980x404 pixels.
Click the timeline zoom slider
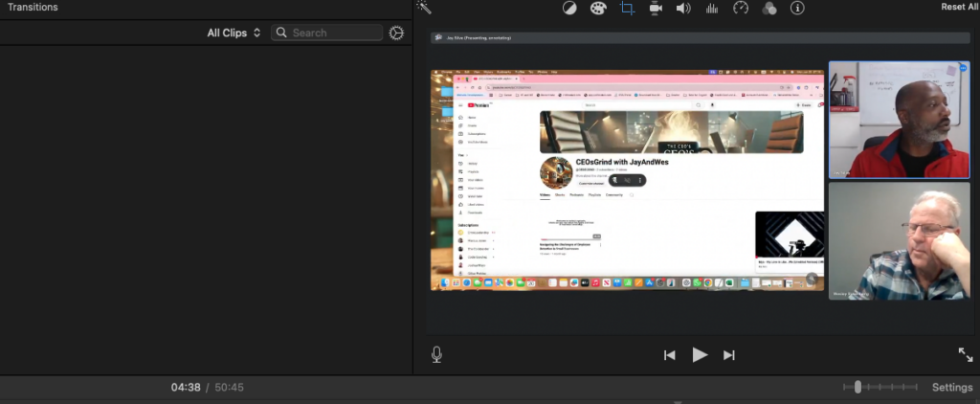(858, 387)
